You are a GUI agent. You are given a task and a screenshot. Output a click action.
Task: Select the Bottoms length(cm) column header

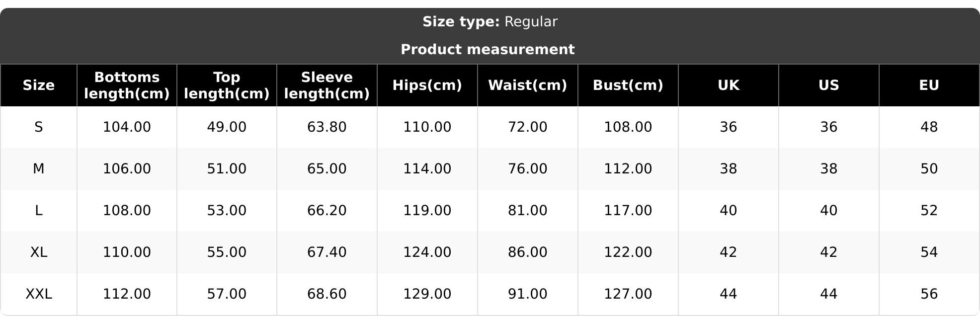127,85
